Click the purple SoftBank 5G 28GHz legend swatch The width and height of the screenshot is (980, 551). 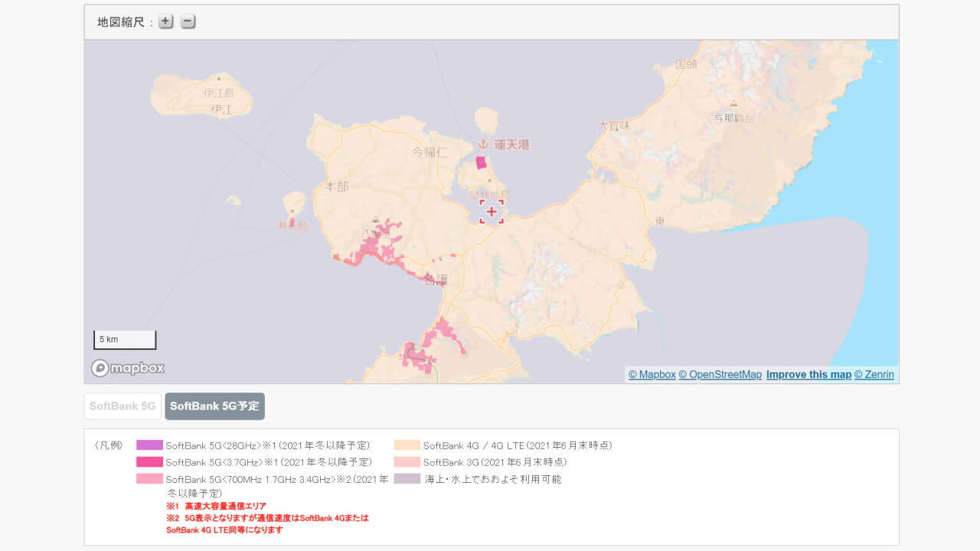150,445
